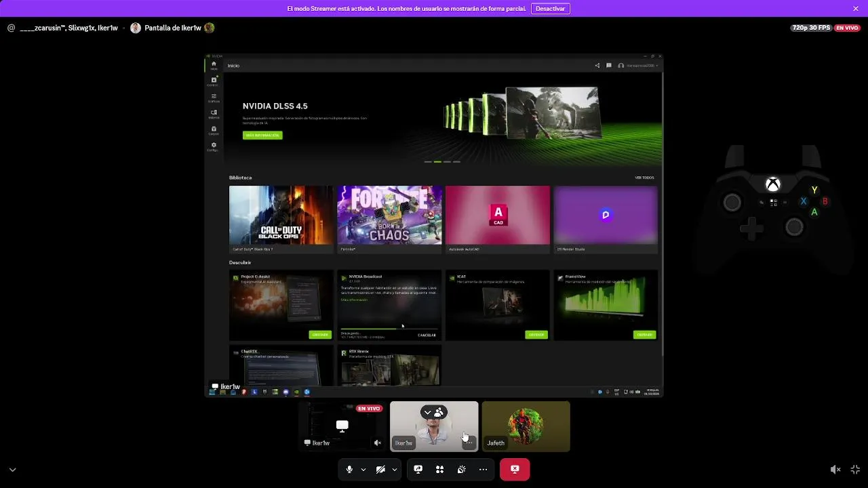Click the right thumbstick on controller overlay

tap(794, 227)
